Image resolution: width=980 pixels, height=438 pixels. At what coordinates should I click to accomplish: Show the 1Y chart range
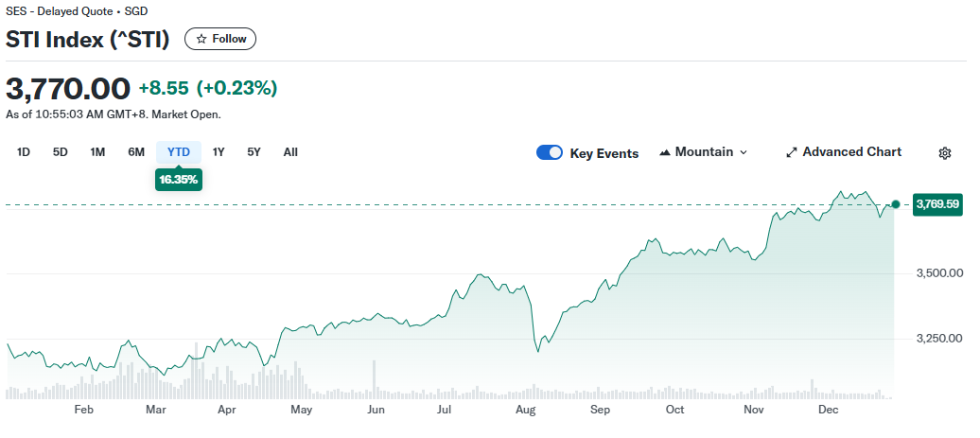click(x=219, y=152)
